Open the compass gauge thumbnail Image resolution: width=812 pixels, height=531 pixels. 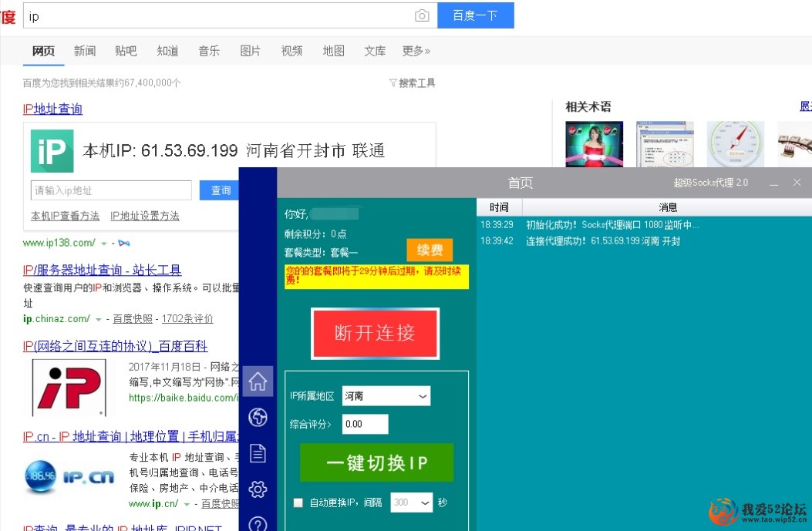click(736, 144)
